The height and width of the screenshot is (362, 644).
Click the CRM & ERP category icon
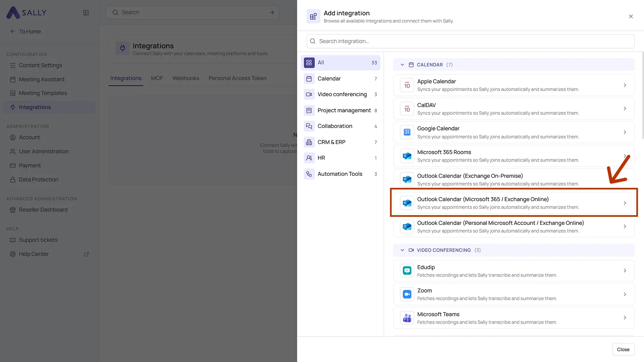[309, 142]
